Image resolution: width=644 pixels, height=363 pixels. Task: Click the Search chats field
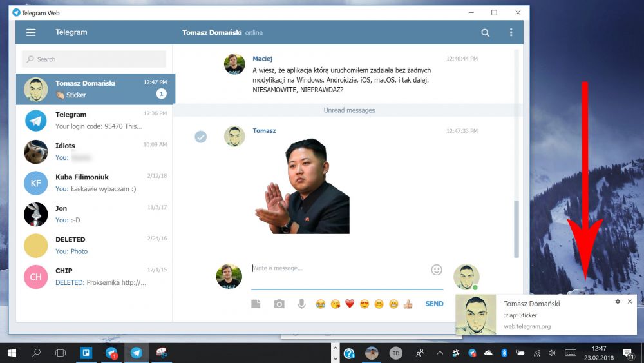click(94, 59)
